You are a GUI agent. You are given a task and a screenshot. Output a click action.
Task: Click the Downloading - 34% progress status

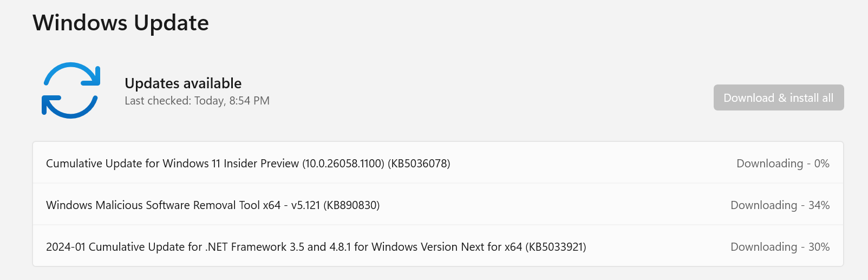click(x=780, y=205)
